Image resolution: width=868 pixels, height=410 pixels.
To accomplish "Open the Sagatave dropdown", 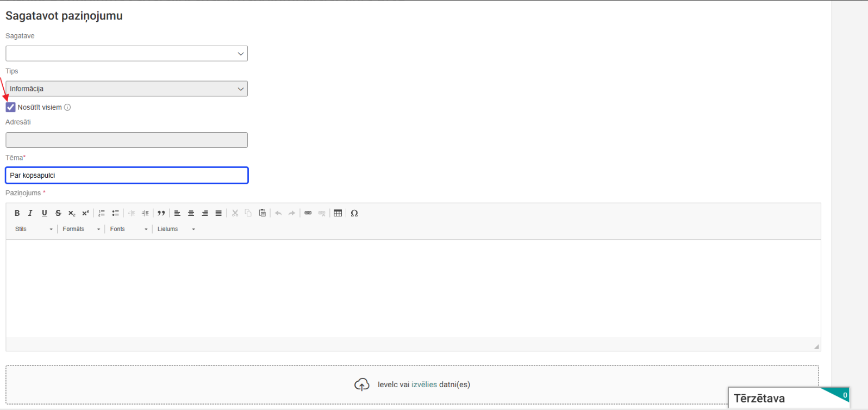I will pos(127,53).
